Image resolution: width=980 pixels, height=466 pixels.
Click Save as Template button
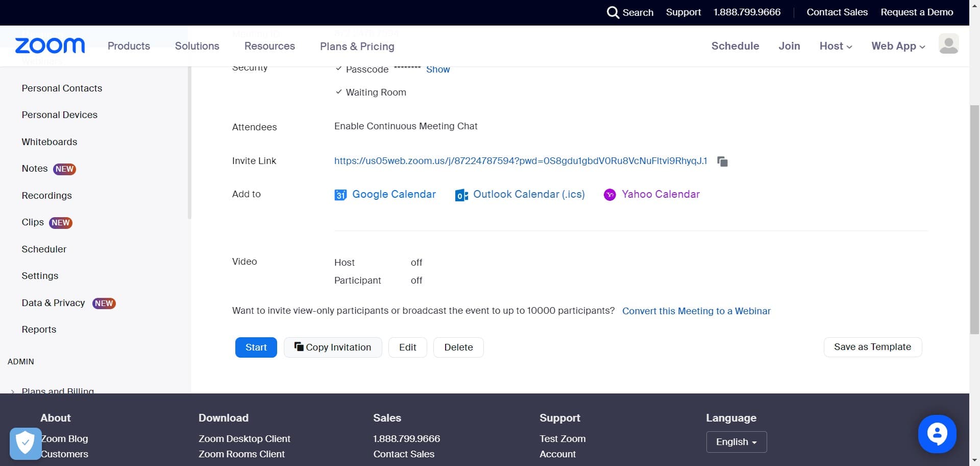872,347
